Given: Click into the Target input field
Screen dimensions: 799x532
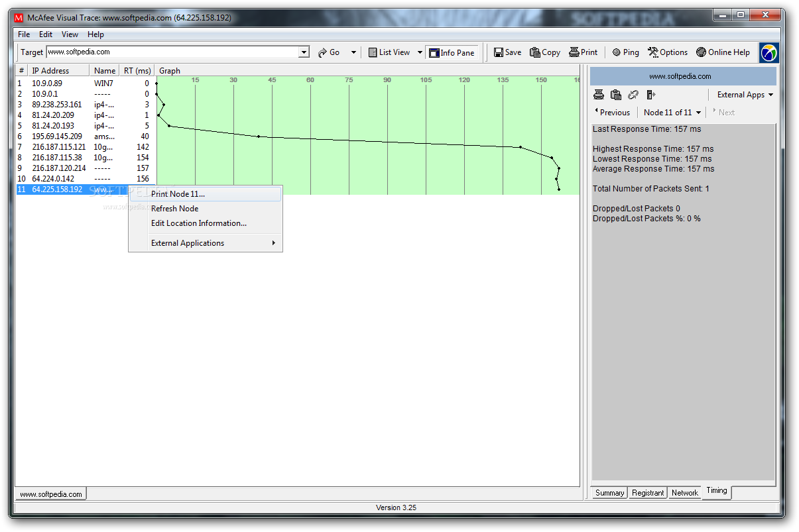Looking at the screenshot, I should pyautogui.click(x=173, y=52).
